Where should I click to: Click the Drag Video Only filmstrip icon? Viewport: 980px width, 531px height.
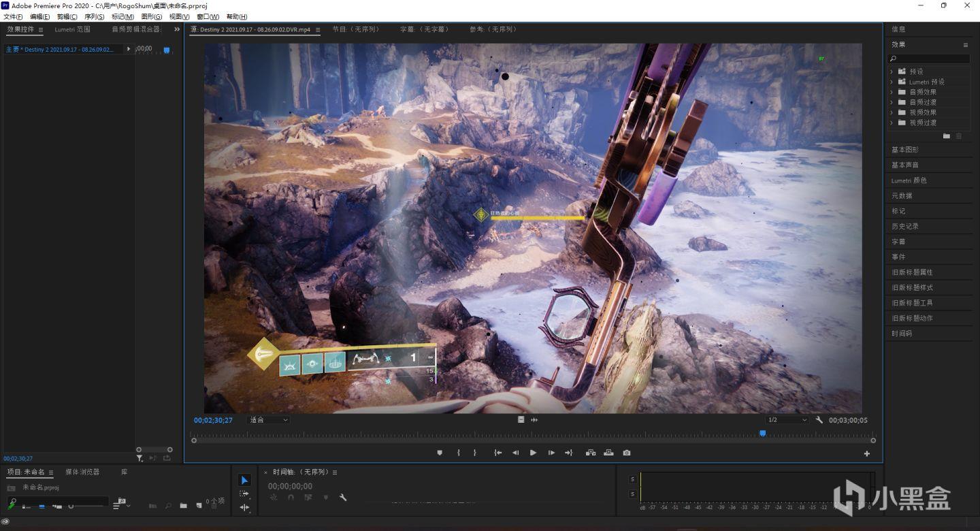pos(521,420)
